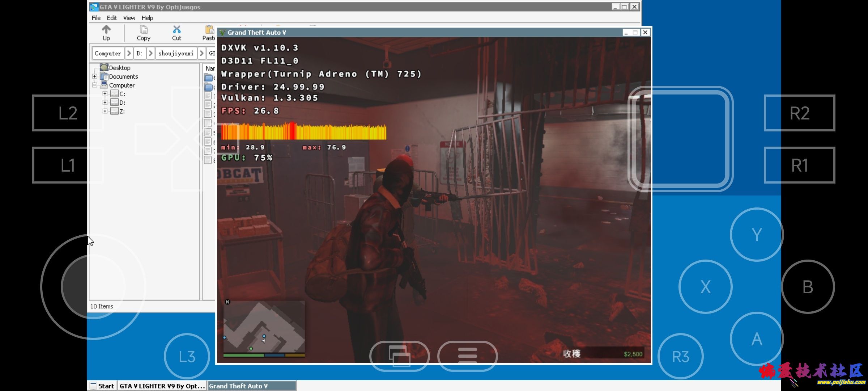Screen dimensions: 868x391
Task: Expand the C: drive tree node
Action: (x=105, y=94)
